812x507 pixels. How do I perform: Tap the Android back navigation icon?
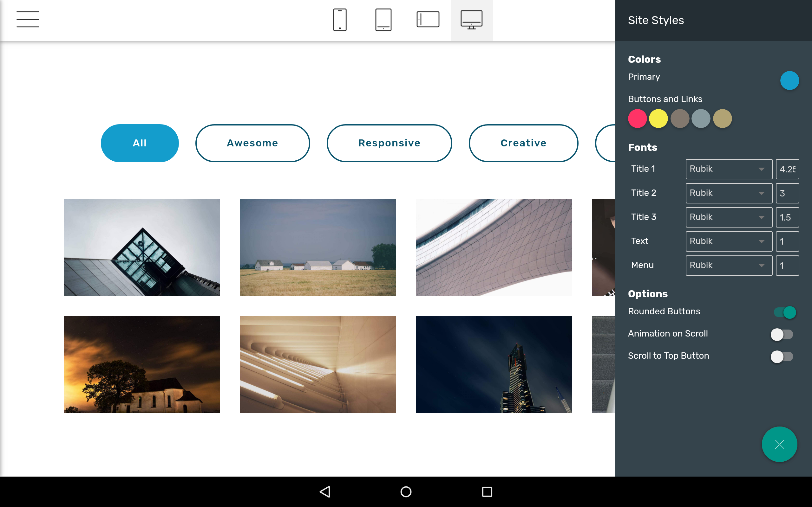click(325, 491)
